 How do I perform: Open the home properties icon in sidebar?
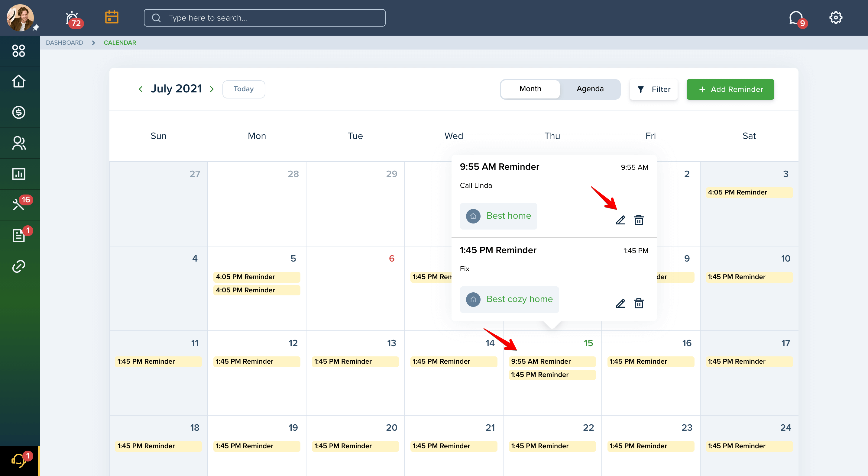pyautogui.click(x=18, y=82)
